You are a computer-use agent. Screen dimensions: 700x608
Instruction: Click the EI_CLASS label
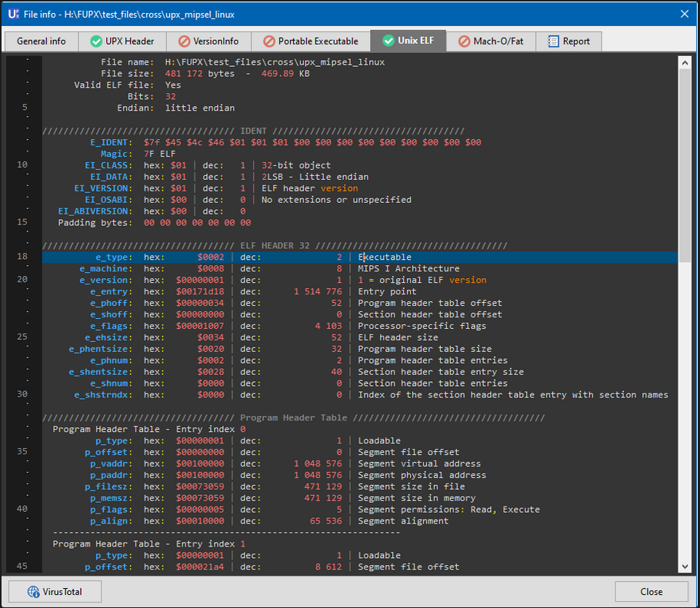(108, 165)
